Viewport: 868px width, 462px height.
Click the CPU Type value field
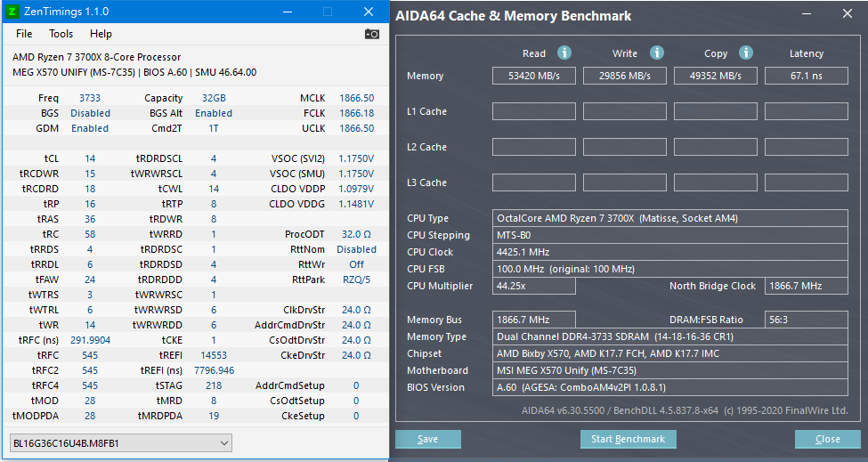click(670, 218)
